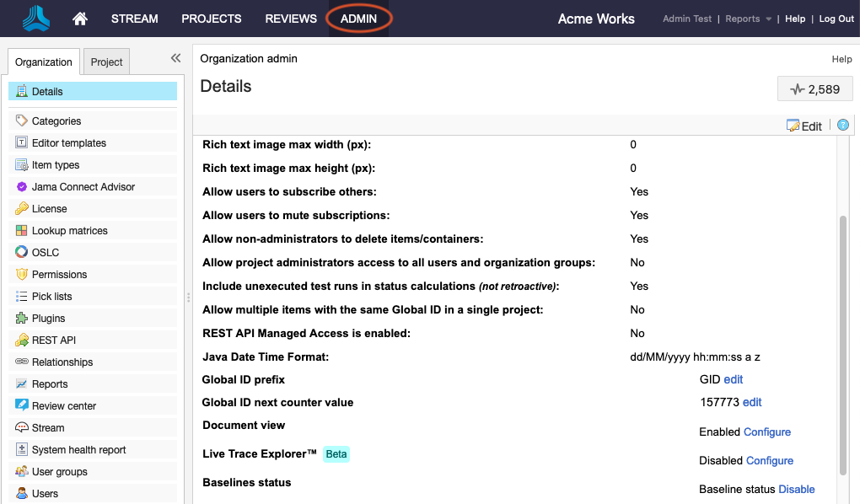
Task: Click the vertical scrollbar in Details panel
Action: tap(842, 346)
